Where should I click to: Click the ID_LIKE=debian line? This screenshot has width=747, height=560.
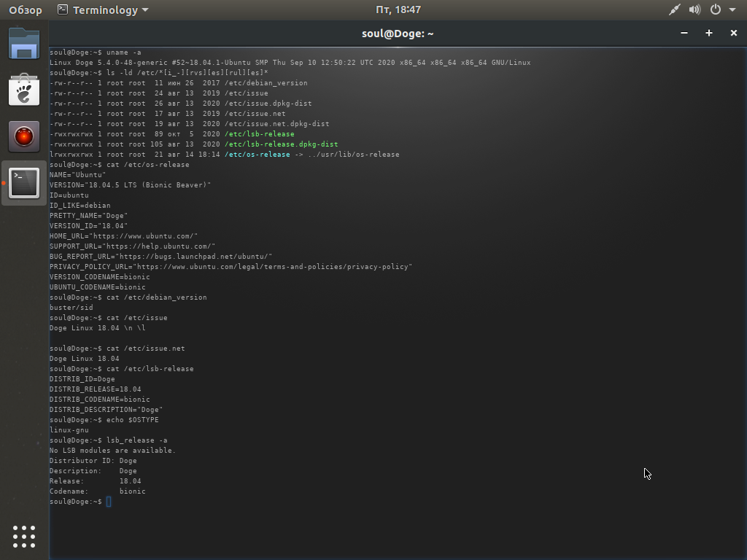(80, 205)
